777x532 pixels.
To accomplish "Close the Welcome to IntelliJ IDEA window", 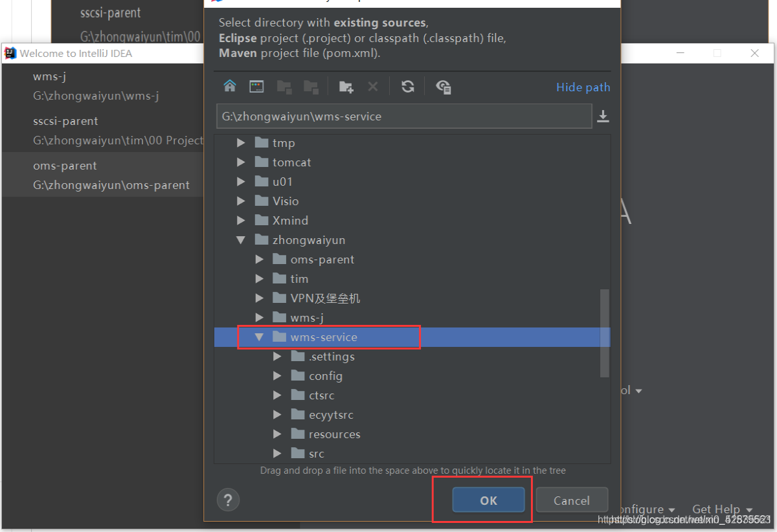I will click(755, 53).
